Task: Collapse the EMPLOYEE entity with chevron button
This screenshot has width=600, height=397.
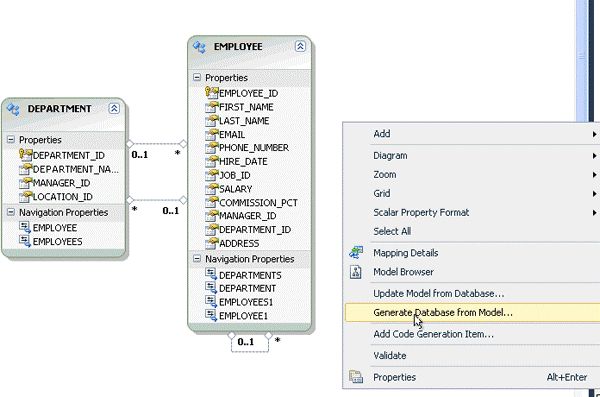Action: [300, 47]
